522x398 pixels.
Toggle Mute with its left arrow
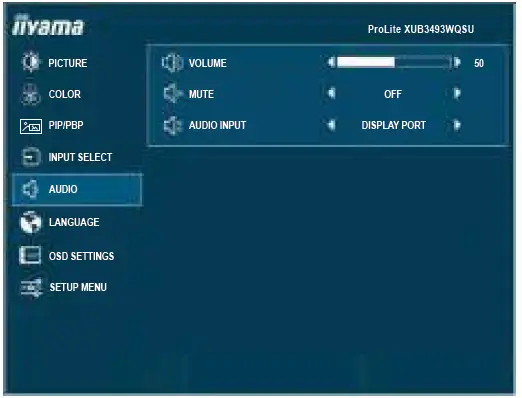[x=331, y=93]
